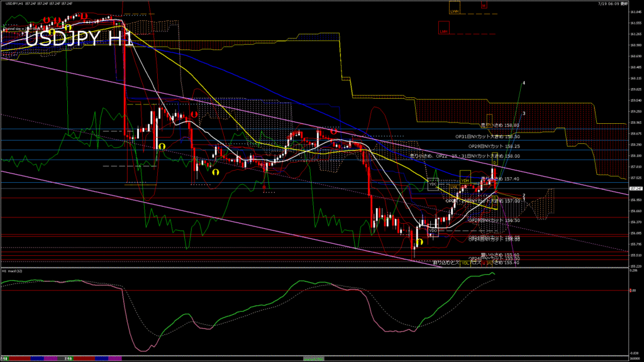Click the forecast line endpoint labeled 3
Viewport: 644px width, 362px height.
[524, 113]
